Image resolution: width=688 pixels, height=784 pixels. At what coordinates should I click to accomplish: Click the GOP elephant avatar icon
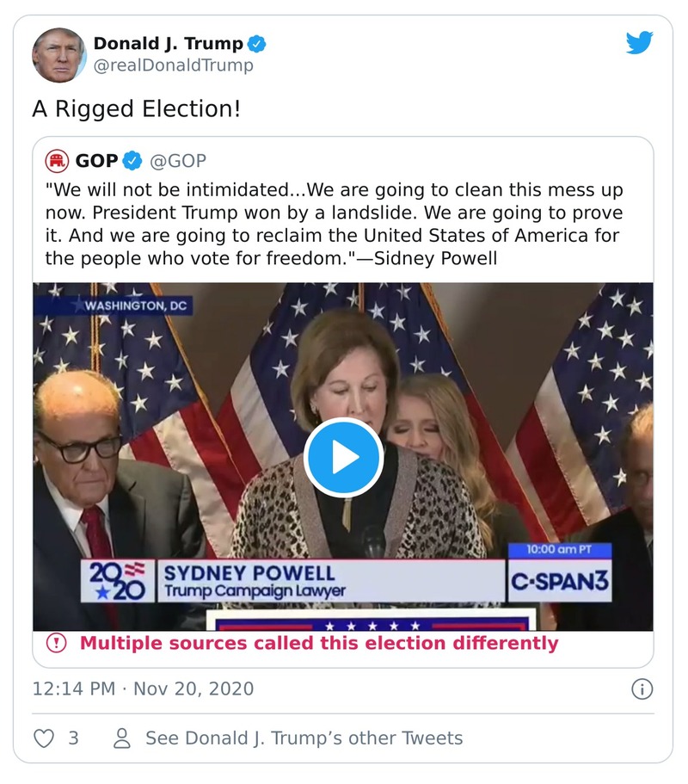58,161
